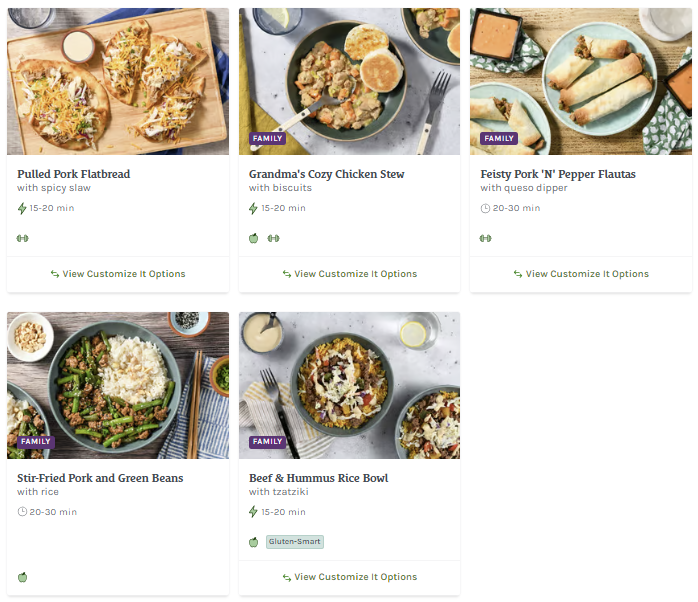The height and width of the screenshot is (602, 698).
Task: View Customize It options for Beef & Hummus Bowl
Action: [x=349, y=577]
